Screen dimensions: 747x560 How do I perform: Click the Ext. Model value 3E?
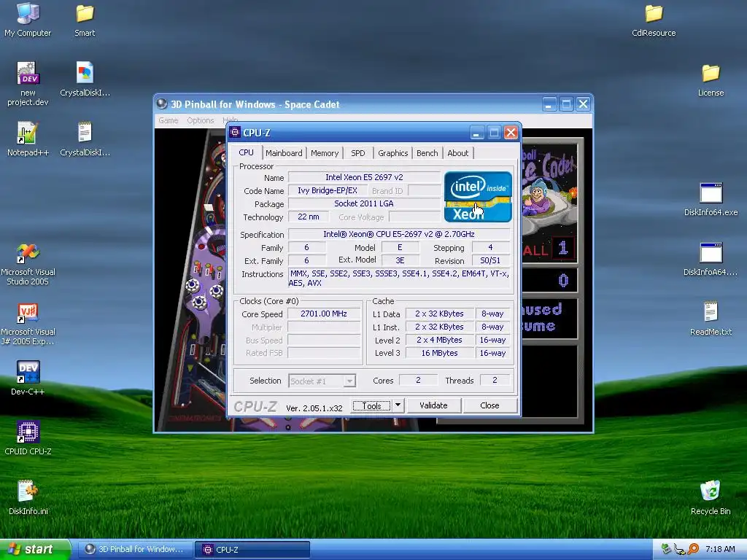[x=400, y=260]
